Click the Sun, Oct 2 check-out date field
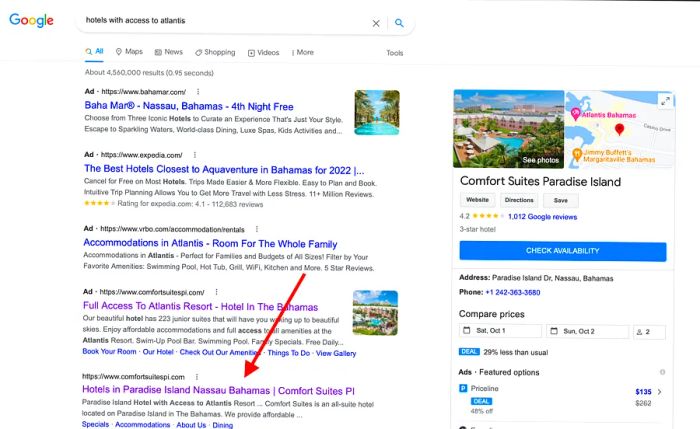 click(588, 331)
